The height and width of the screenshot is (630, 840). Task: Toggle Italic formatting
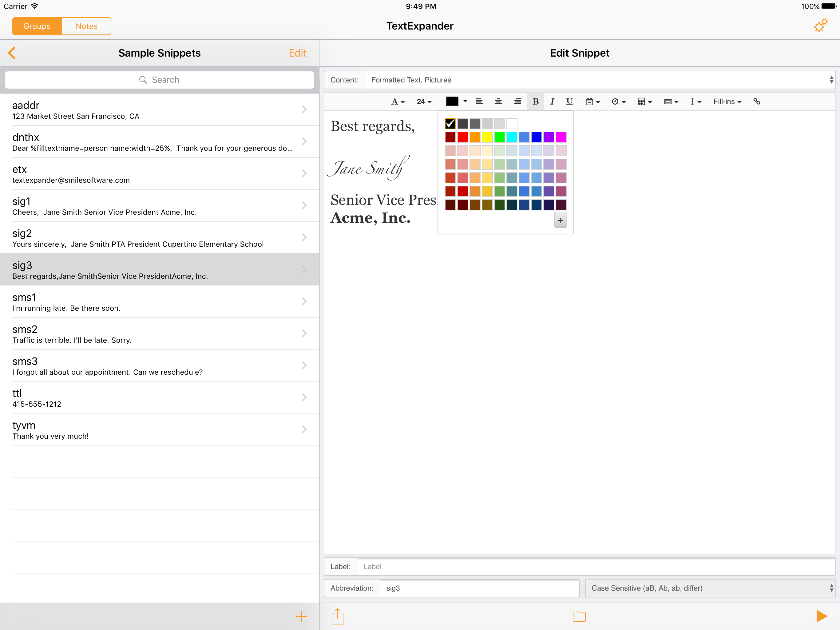point(552,102)
